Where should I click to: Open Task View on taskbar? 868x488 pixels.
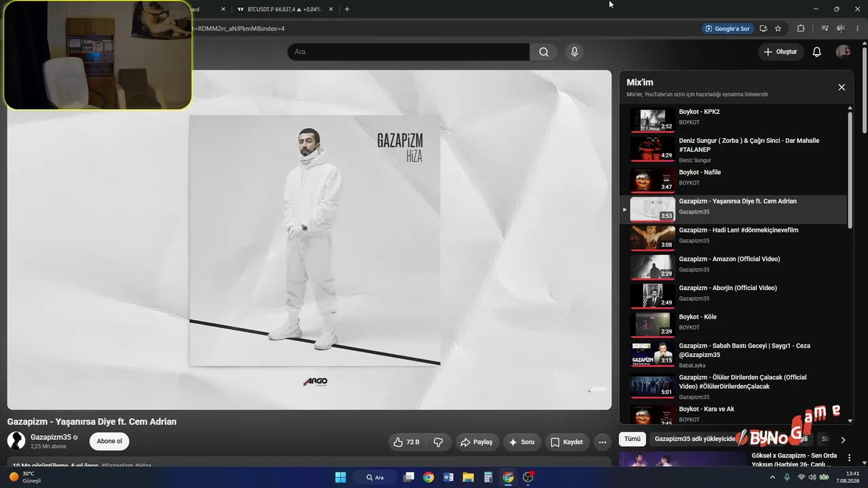pos(408,477)
